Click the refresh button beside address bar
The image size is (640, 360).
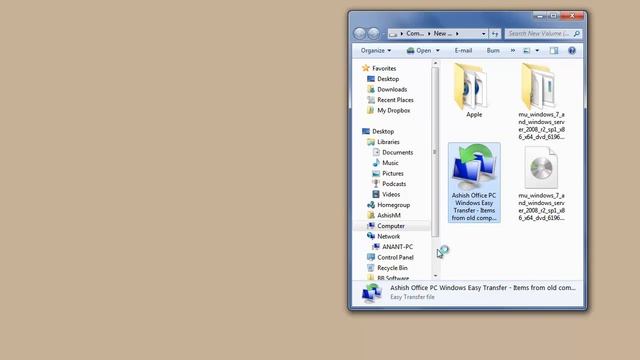point(495,33)
